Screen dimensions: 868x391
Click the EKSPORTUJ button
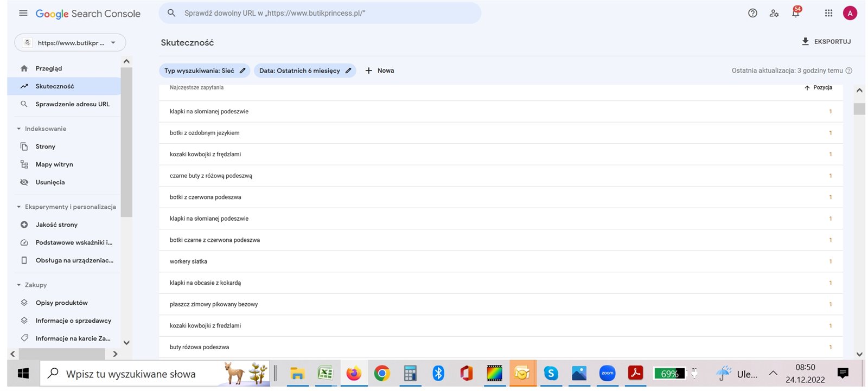pyautogui.click(x=826, y=42)
